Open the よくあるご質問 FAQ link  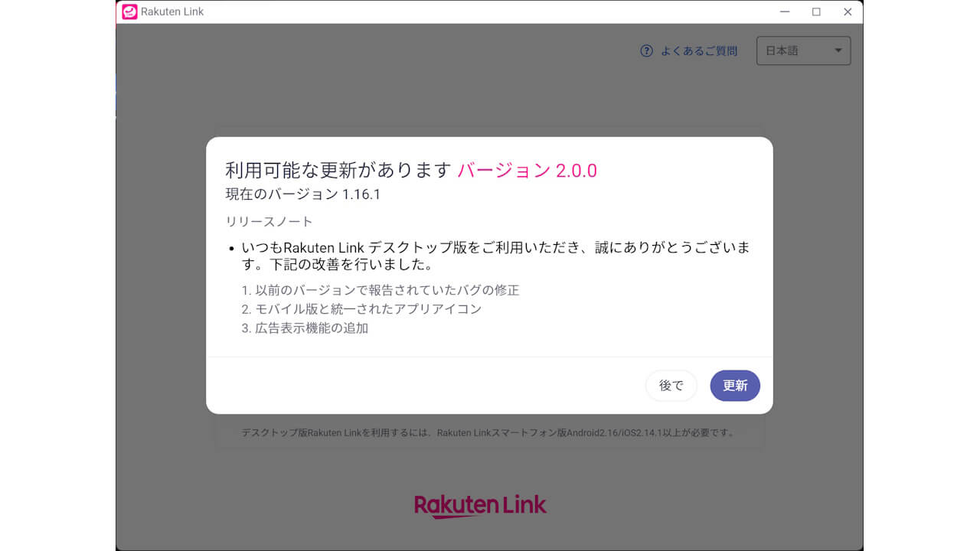(698, 51)
